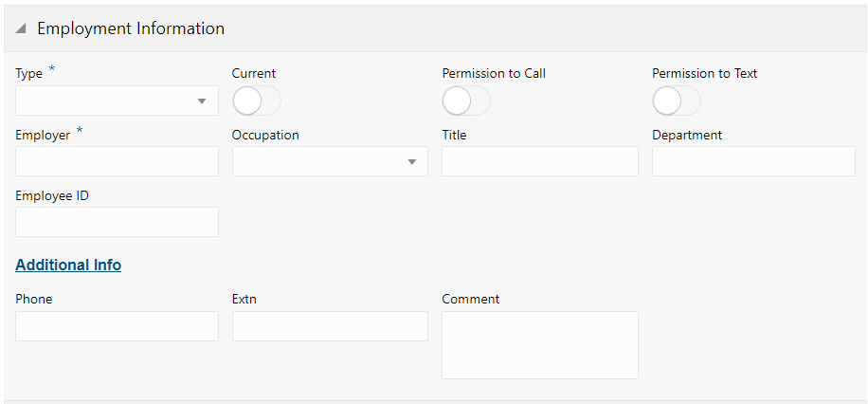Viewport: 868px width, 404px height.
Task: Click into the Employee ID field
Action: click(x=117, y=222)
